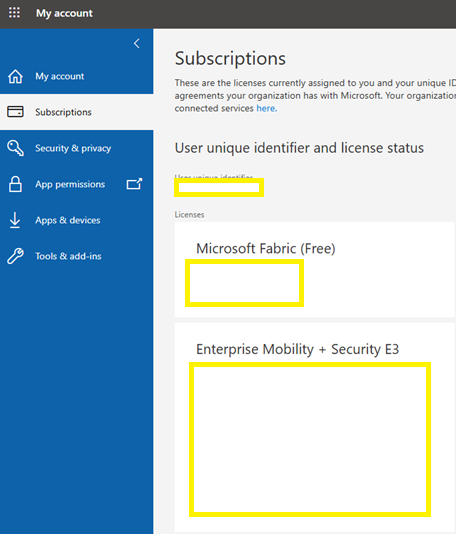The image size is (461, 534).
Task: Select the Enterprise Mobility + Security E3 card
Action: pos(315,427)
